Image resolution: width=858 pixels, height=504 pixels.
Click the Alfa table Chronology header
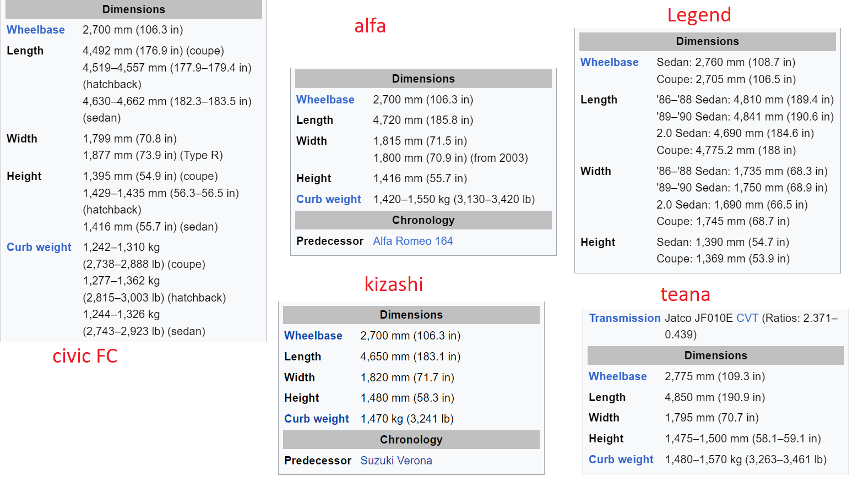pos(423,220)
